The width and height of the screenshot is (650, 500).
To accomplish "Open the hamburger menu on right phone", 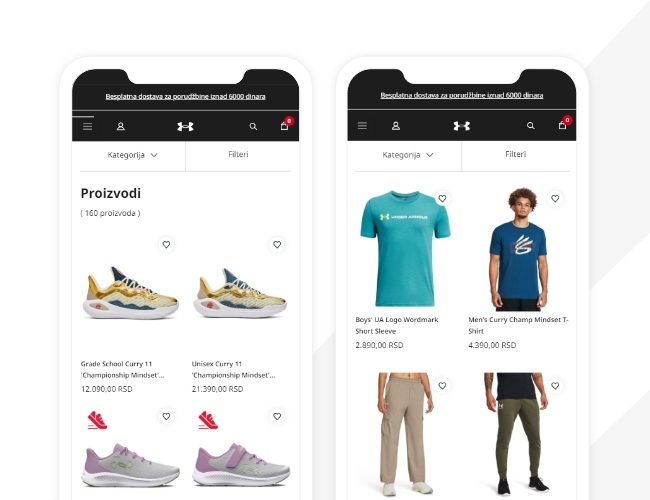I will point(362,125).
